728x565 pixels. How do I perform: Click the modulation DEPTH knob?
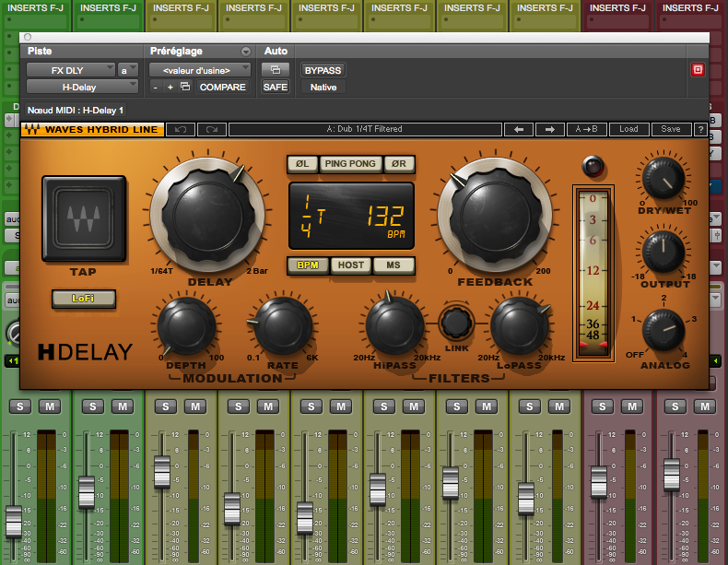[x=186, y=327]
